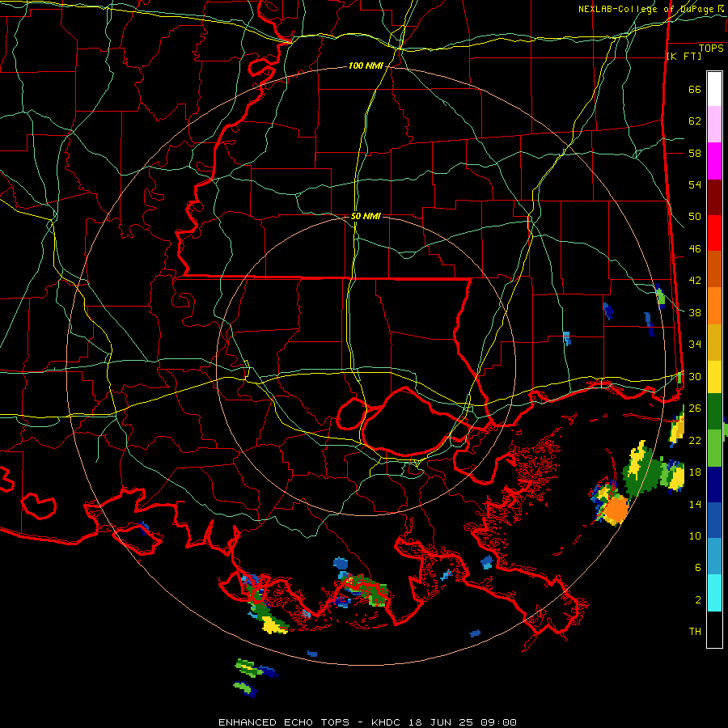This screenshot has height=728, width=728.
Task: Click the "58" legend value
Action: (x=695, y=153)
